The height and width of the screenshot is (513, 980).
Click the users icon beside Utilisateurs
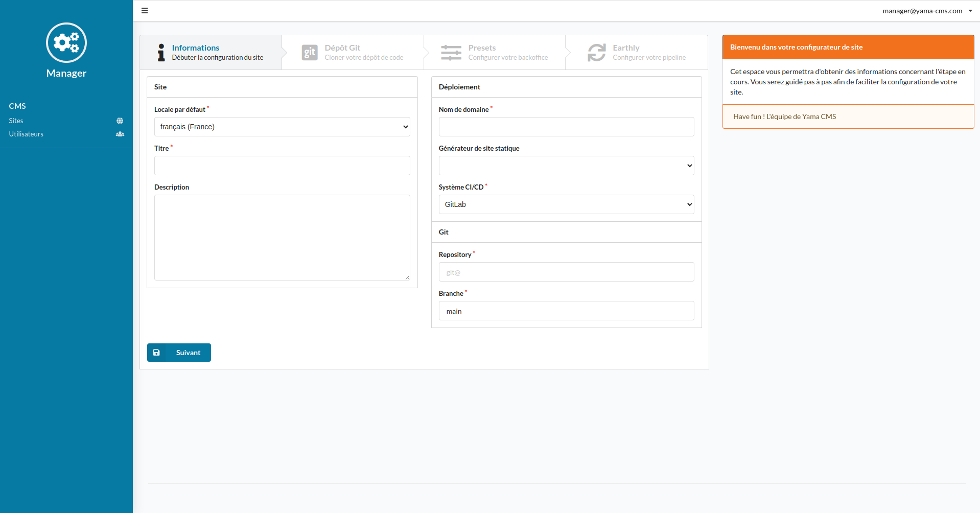point(120,134)
